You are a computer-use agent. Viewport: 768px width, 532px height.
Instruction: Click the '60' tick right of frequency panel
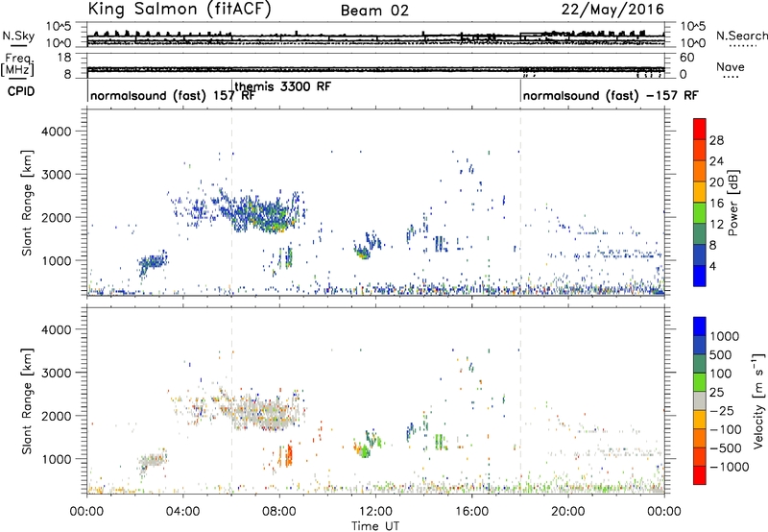point(687,58)
